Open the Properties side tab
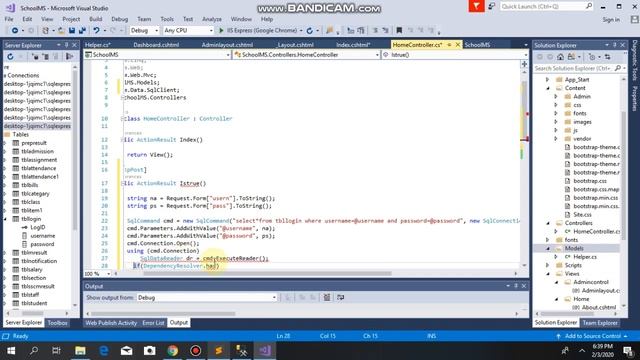Viewport: 640px width, 360px height. (635, 98)
